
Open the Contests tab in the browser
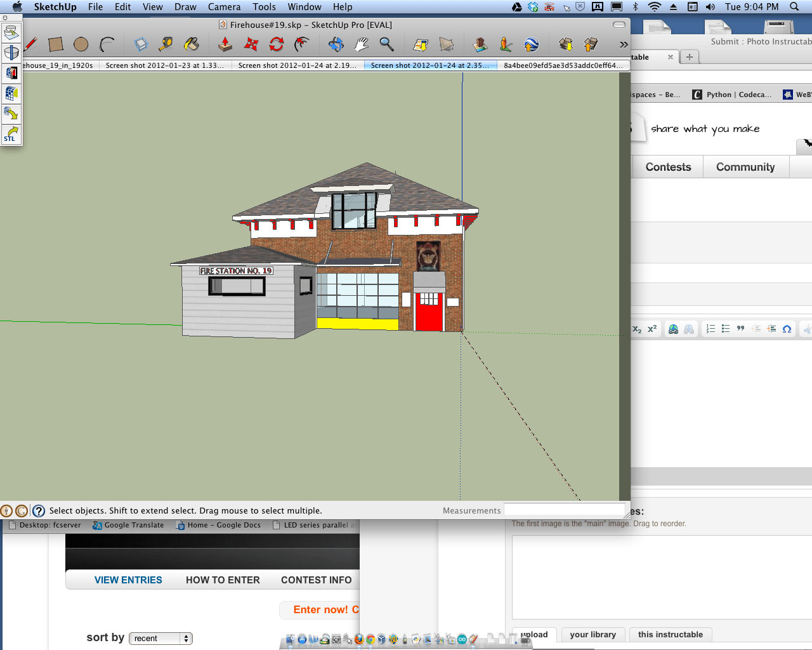pyautogui.click(x=668, y=167)
